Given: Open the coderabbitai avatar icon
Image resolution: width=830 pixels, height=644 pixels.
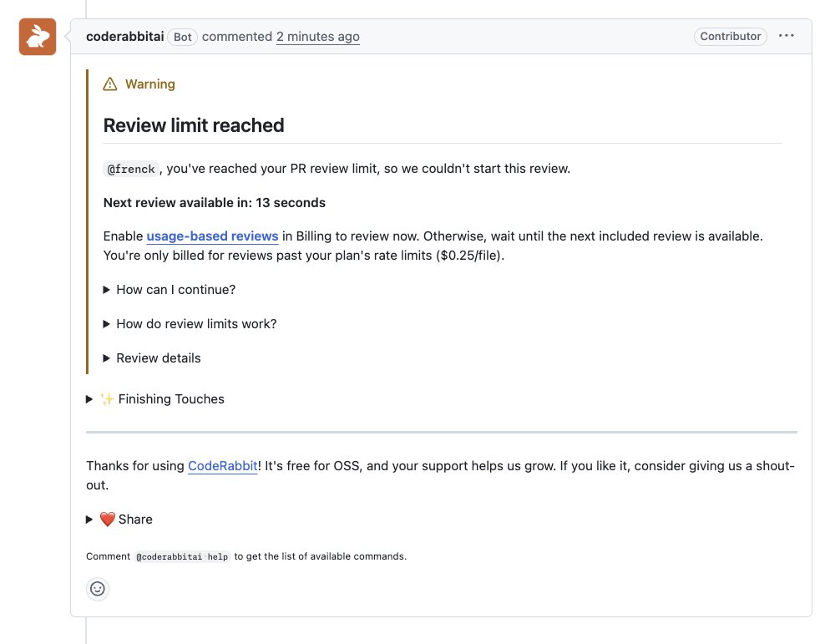Looking at the screenshot, I should pyautogui.click(x=38, y=37).
